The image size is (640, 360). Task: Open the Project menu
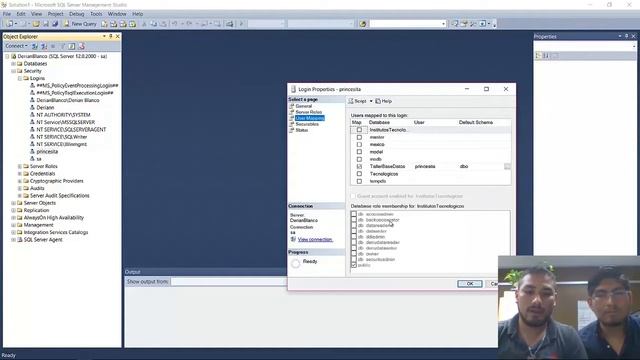pos(56,14)
